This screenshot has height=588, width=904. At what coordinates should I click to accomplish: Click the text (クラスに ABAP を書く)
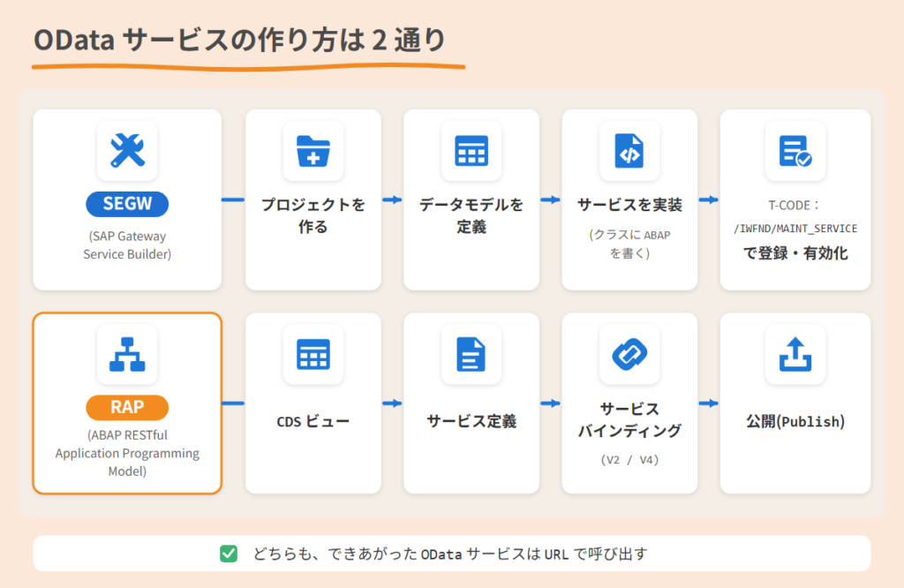point(629,244)
